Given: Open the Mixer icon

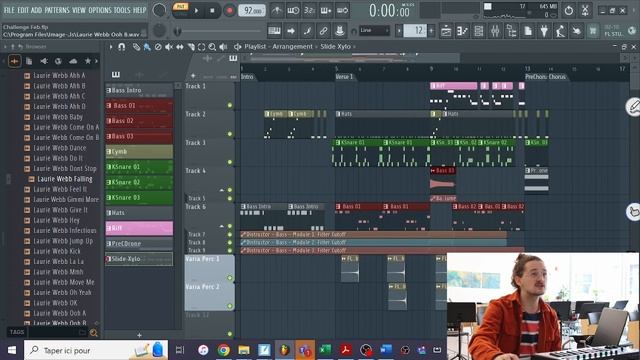Looking at the screenshot, I should 495,31.
